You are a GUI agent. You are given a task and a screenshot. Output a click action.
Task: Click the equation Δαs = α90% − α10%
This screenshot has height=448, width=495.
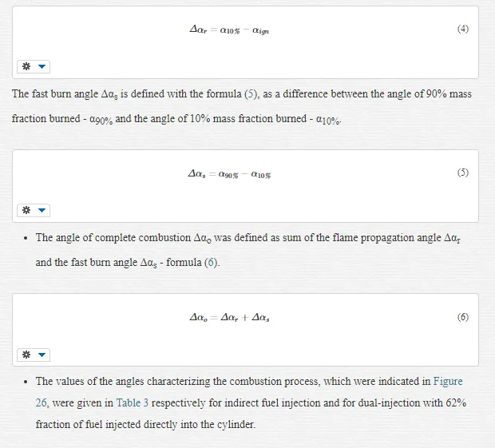229,174
